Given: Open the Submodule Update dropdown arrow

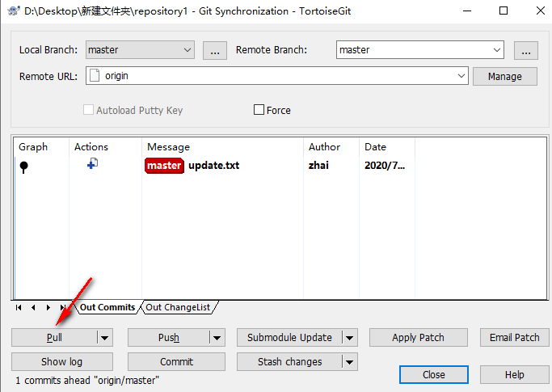Looking at the screenshot, I should 350,337.
